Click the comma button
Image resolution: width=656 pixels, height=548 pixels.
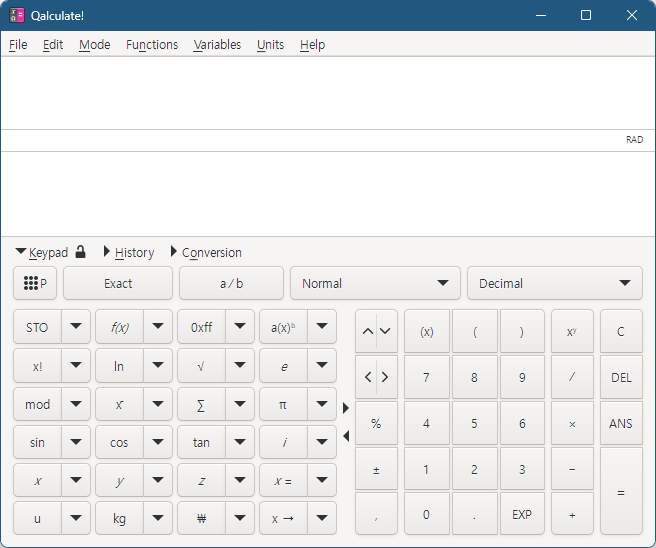[x=376, y=515]
